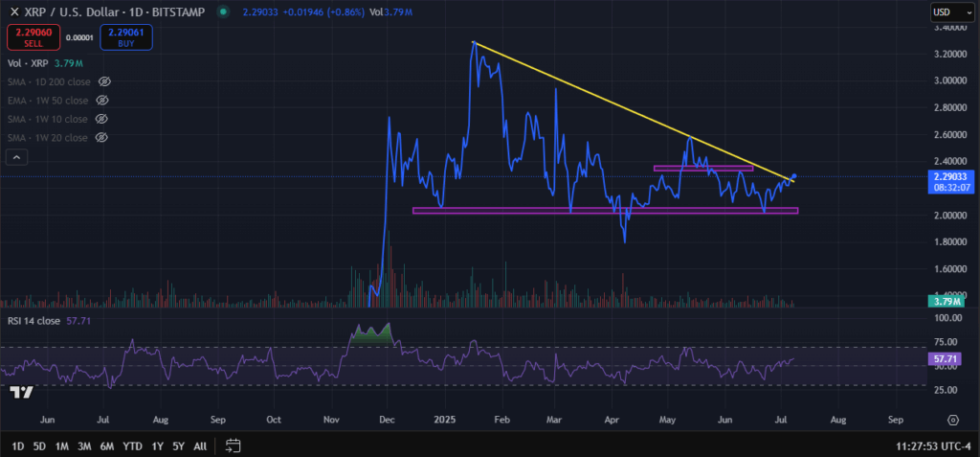Select the long purple support rectangle
The image size is (980, 457).
(x=605, y=211)
